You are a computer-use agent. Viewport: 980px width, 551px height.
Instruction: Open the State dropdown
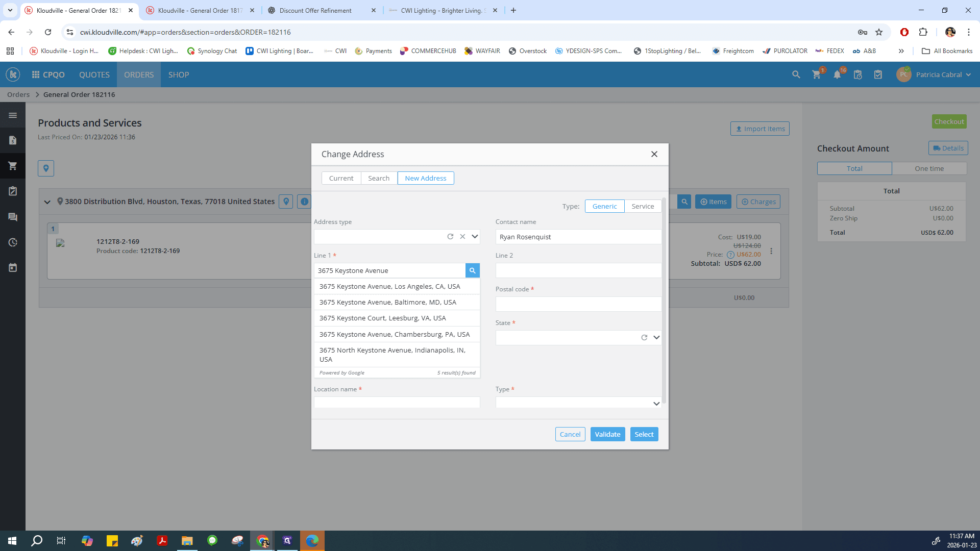656,337
